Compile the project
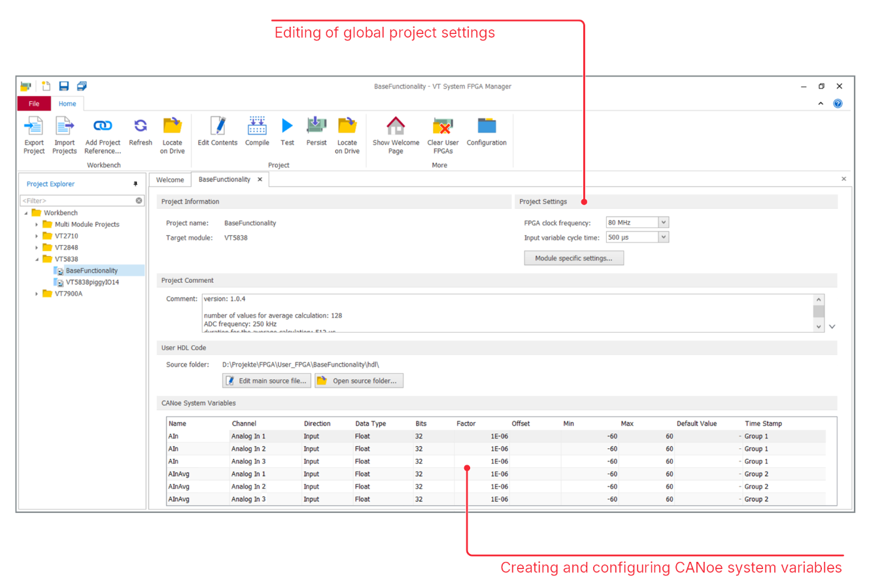Viewport: 869px width, 588px height. click(257, 131)
